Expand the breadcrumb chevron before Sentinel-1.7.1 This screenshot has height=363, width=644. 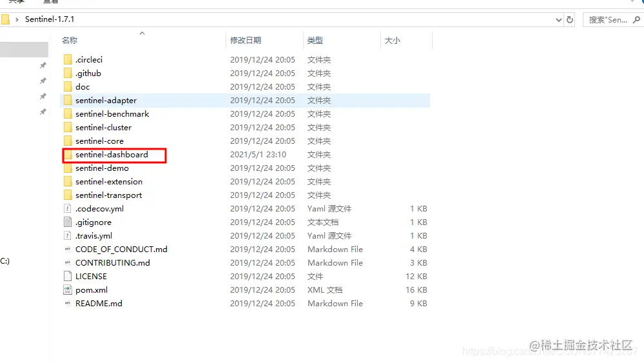coord(17,19)
